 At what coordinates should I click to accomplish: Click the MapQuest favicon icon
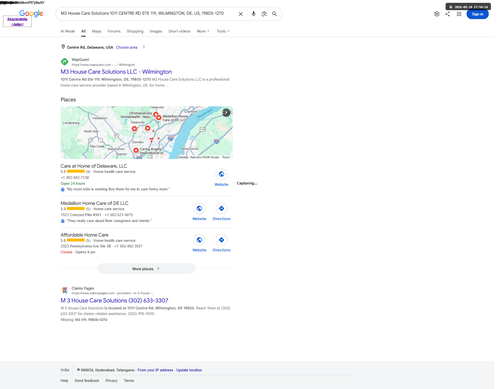[x=64, y=62]
